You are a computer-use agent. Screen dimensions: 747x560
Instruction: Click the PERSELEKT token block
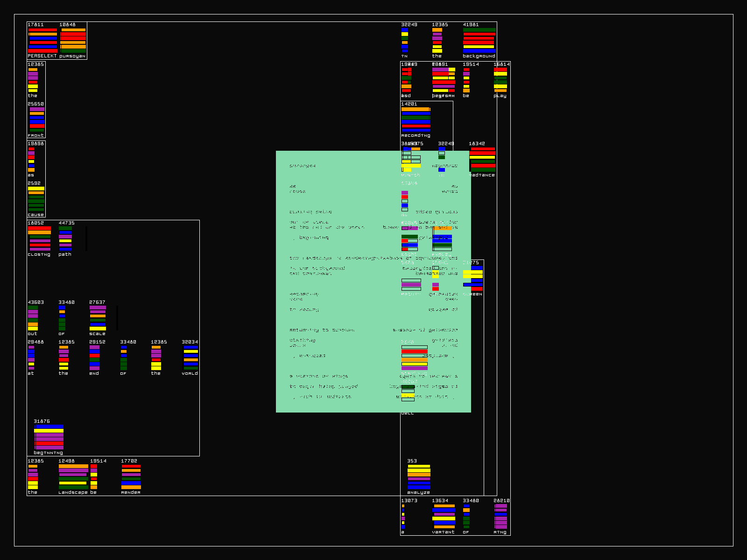tap(42, 40)
